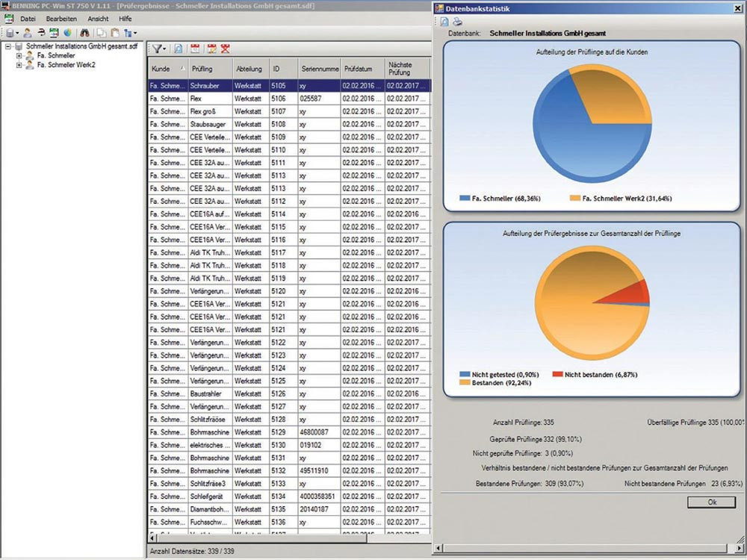The image size is (747, 560).
Task: Open the filter funnel dropdown
Action: click(x=159, y=49)
